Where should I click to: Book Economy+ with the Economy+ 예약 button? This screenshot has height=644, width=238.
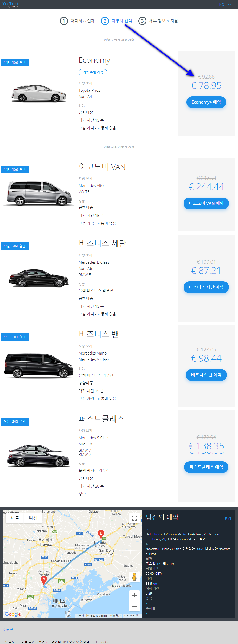206,102
